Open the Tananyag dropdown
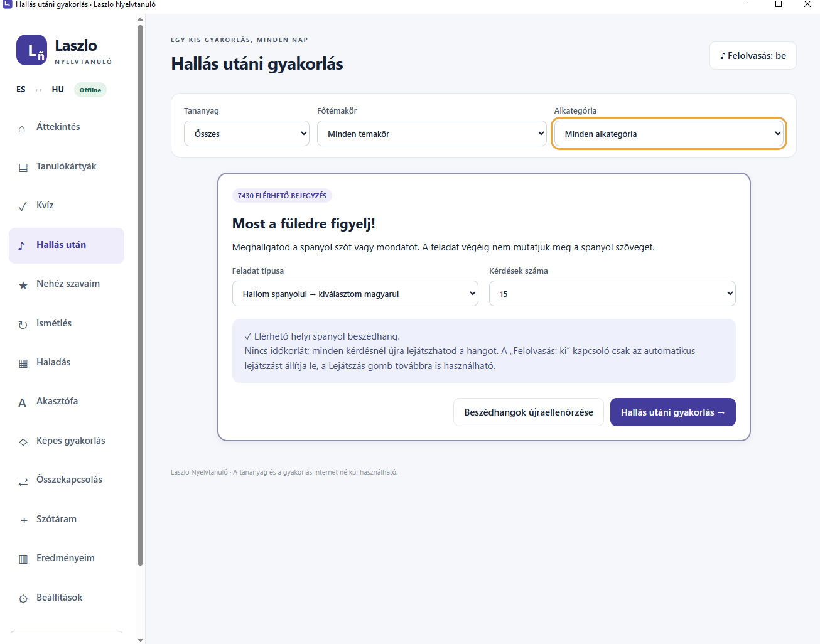 pos(247,134)
